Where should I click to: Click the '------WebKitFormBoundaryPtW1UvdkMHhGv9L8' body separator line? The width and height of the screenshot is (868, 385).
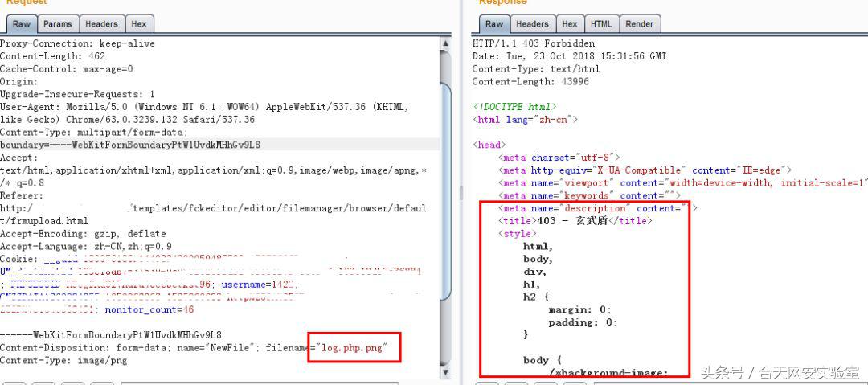[x=111, y=335]
